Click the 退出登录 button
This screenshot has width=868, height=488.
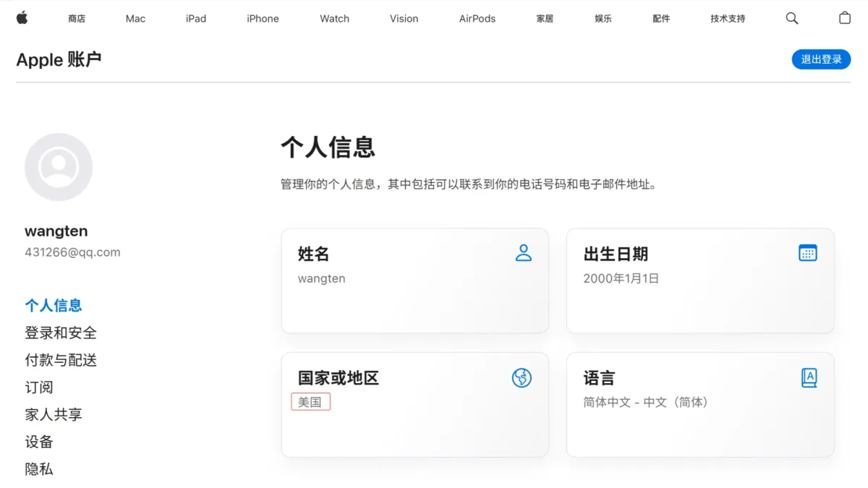[821, 59]
